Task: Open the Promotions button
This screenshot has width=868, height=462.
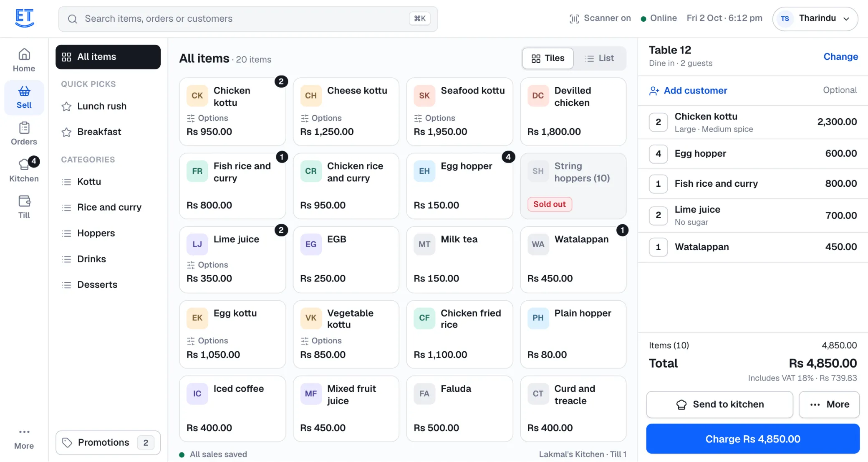Action: tap(108, 442)
